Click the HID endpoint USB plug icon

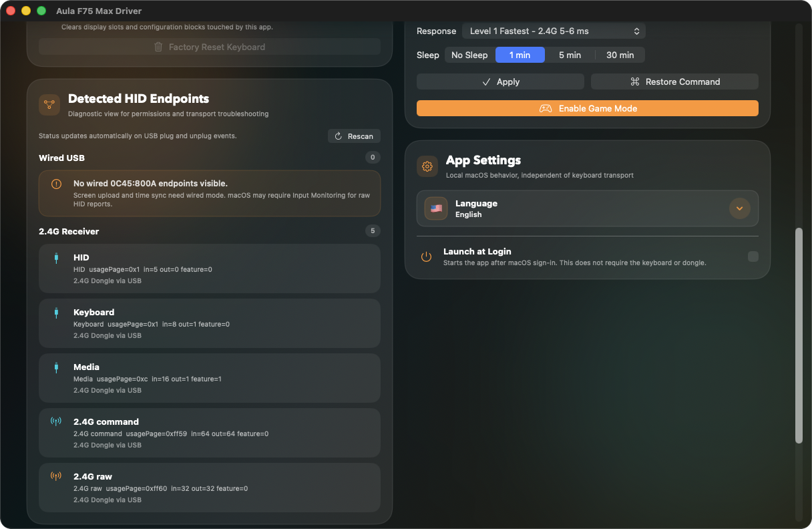click(x=56, y=258)
